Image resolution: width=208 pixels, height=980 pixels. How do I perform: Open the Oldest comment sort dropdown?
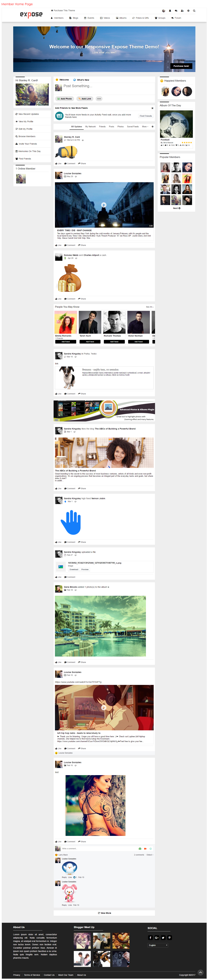(149, 855)
